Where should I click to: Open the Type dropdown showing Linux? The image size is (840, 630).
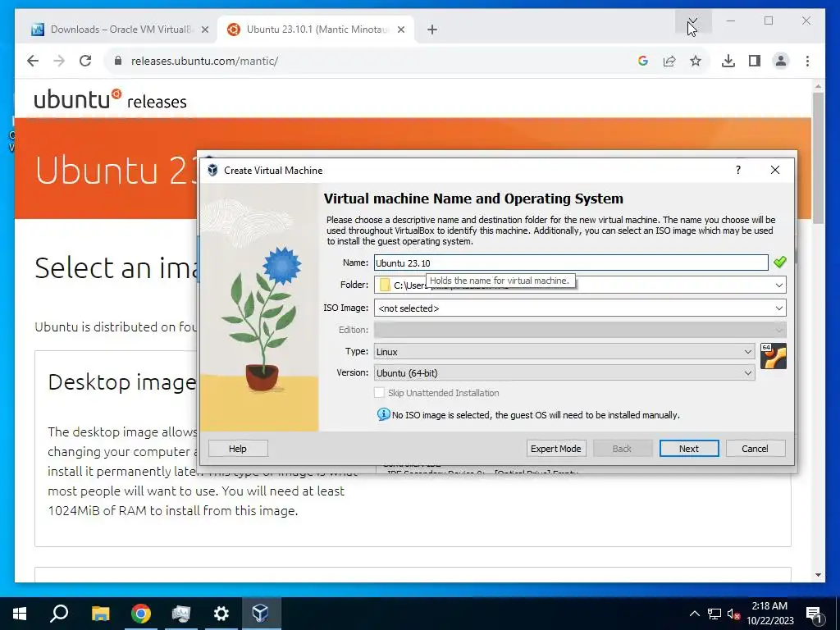coord(564,351)
